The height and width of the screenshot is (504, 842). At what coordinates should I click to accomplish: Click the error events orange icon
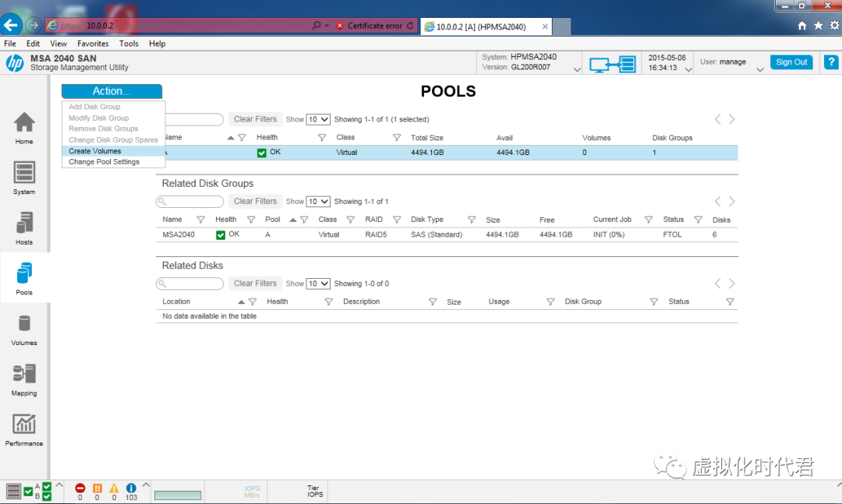pos(97,488)
